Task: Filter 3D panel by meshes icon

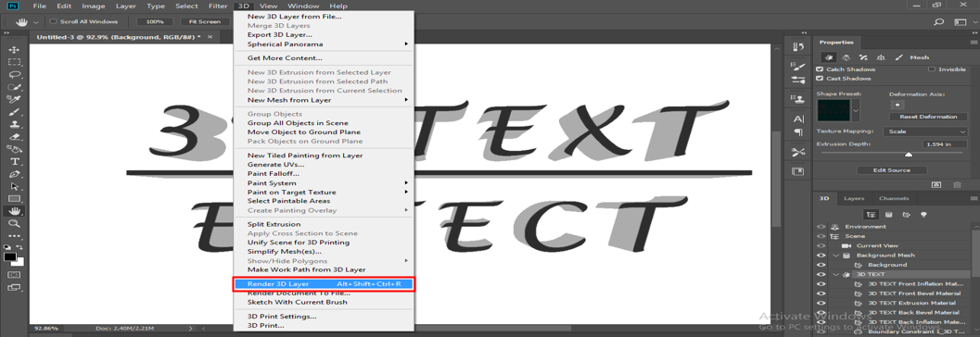Action: [x=888, y=214]
